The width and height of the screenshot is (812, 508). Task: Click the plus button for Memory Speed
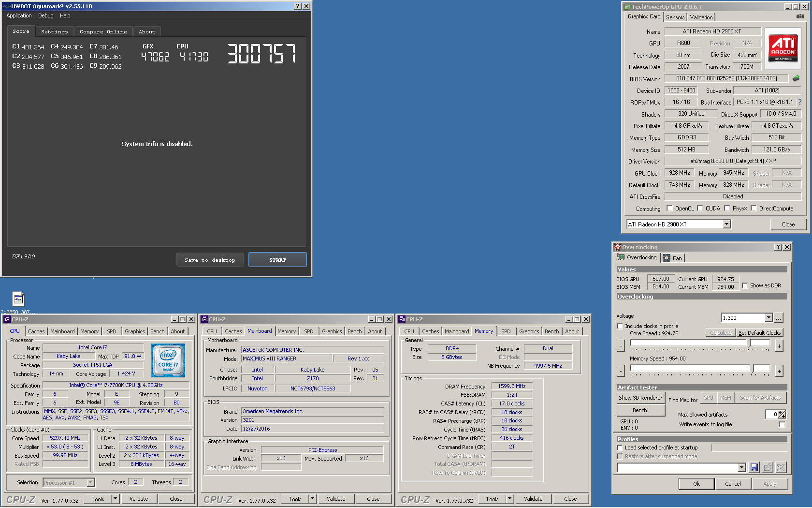779,371
